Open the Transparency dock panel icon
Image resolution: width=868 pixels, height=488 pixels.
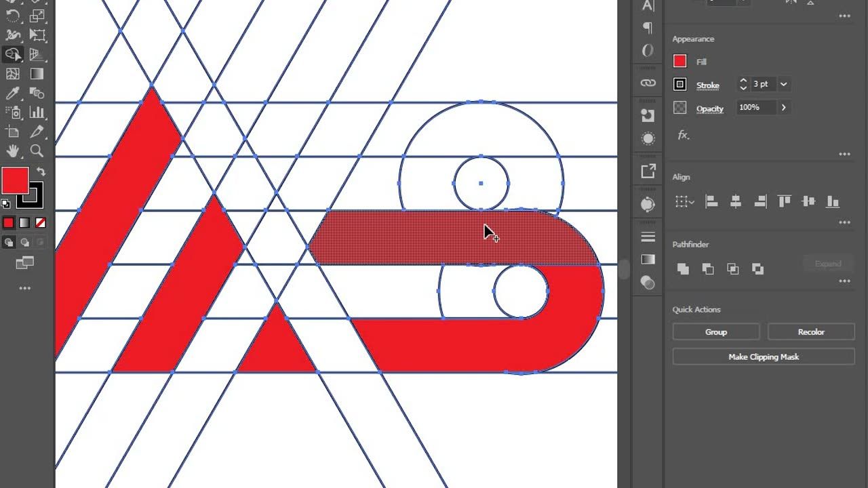pyautogui.click(x=648, y=283)
